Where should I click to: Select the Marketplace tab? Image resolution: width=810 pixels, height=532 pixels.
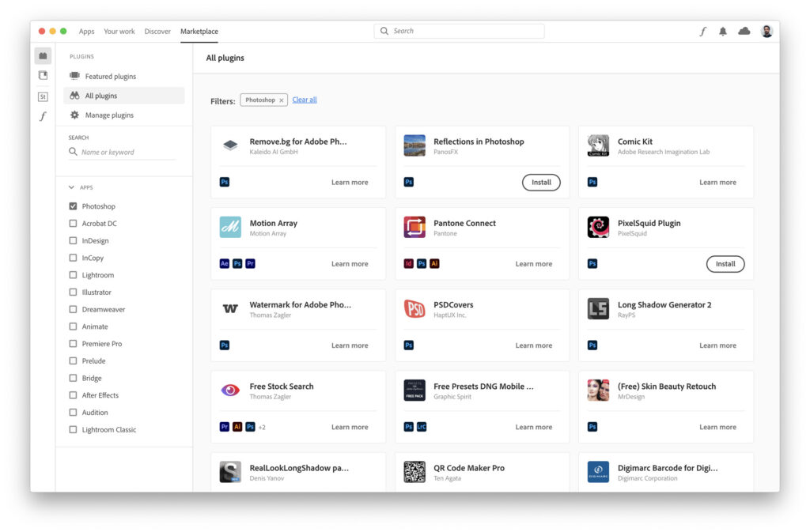(x=199, y=32)
